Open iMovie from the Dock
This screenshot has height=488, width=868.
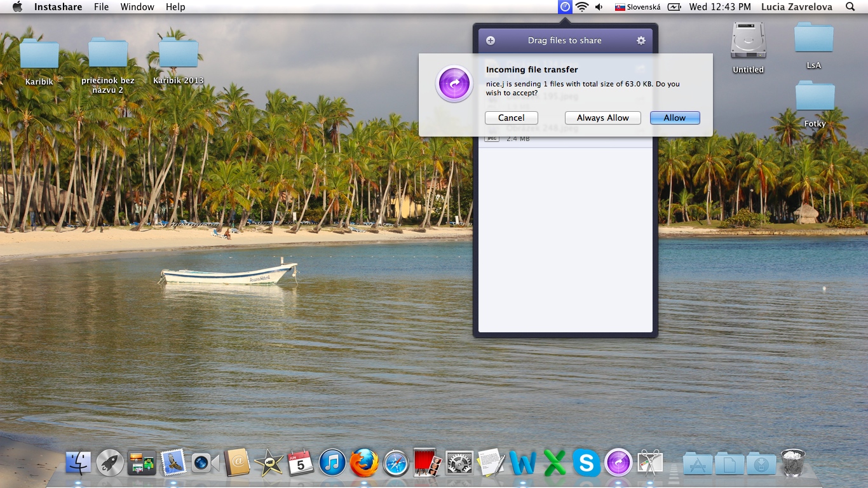[x=268, y=463]
